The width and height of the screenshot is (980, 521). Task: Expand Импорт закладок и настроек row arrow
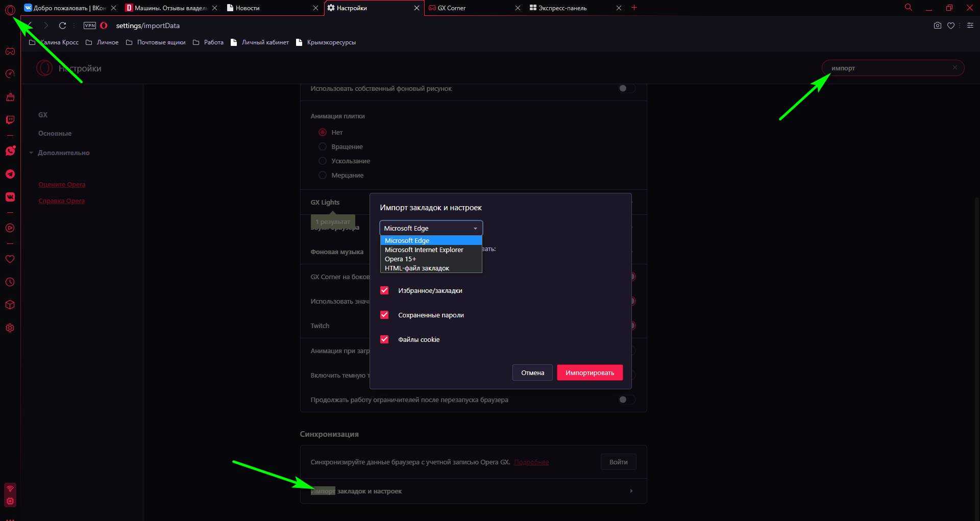tap(631, 491)
